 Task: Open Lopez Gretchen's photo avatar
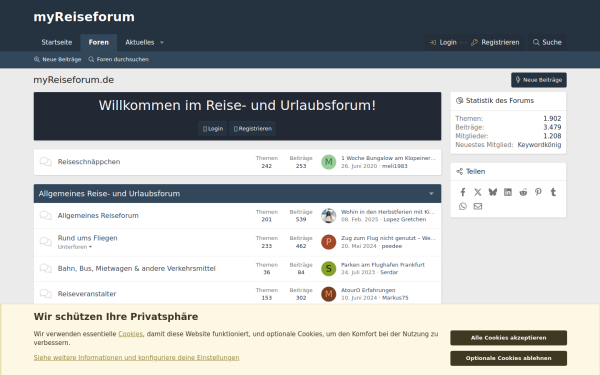coord(328,215)
